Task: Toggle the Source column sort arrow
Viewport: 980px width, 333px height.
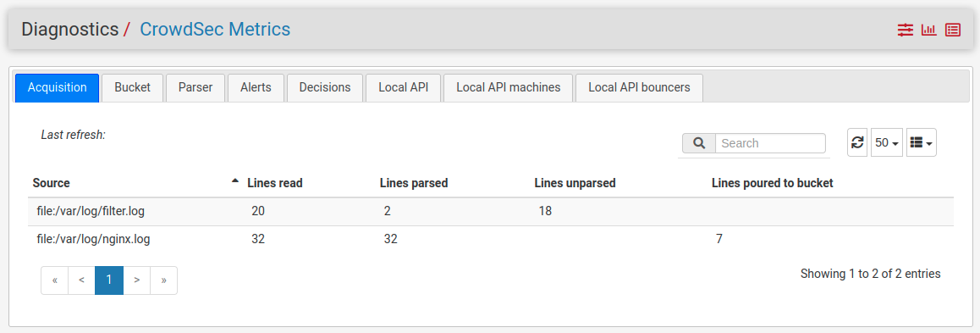Action: 235,180
